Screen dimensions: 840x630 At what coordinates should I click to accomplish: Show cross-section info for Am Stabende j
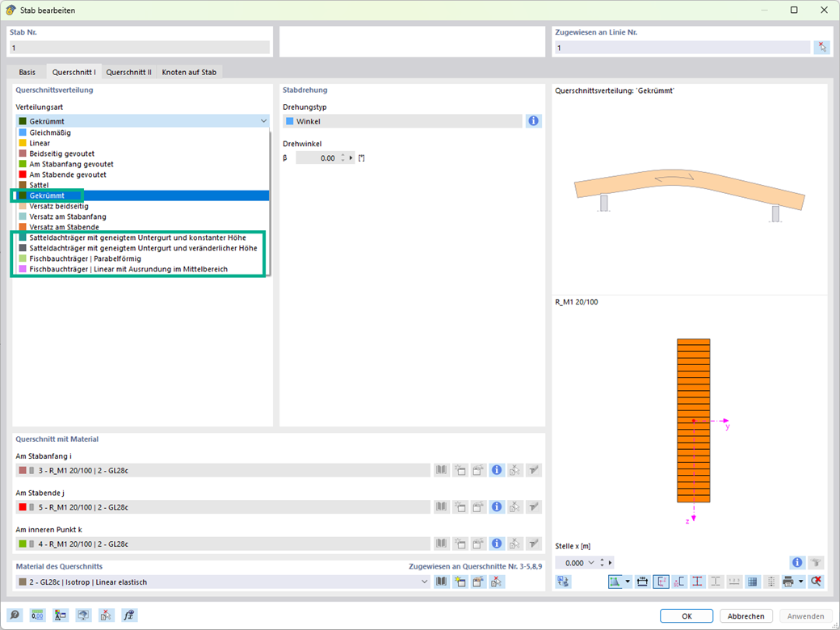(497, 506)
